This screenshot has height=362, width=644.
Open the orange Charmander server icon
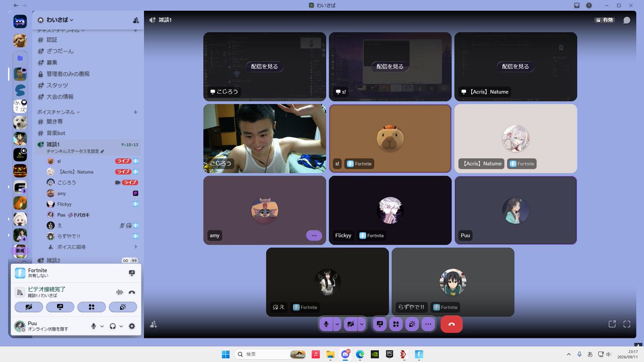pyautogui.click(x=20, y=204)
